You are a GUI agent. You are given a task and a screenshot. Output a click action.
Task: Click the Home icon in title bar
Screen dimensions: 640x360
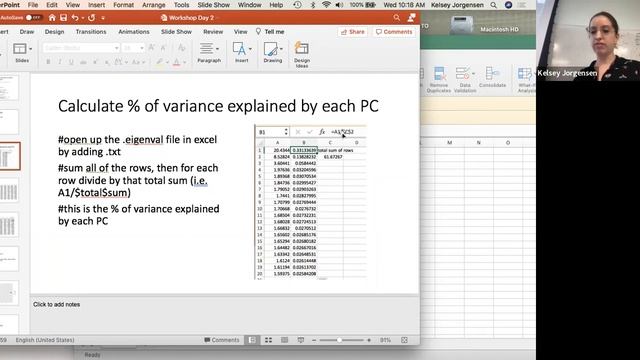click(x=52, y=18)
